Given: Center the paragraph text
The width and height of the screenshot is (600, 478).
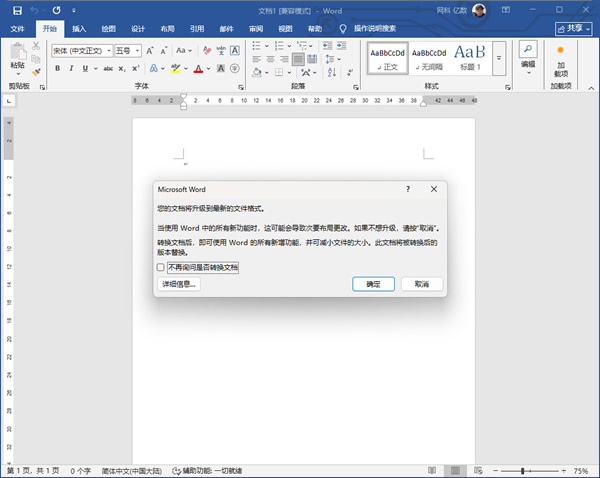Looking at the screenshot, I should [x=271, y=59].
